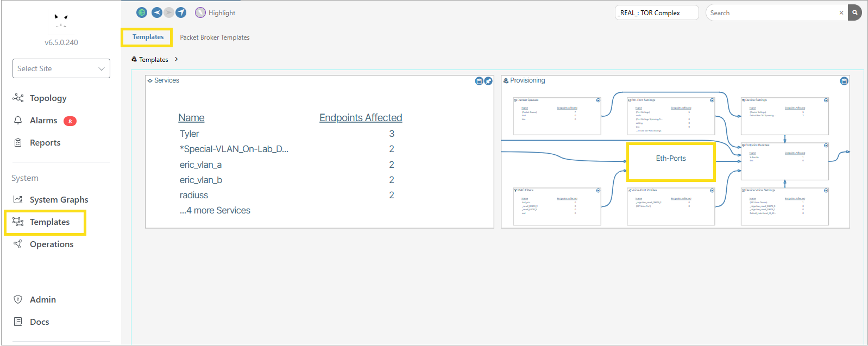Viewport: 868px width, 346px height.
Task: Click the pin icon in Services panel
Action: click(x=488, y=81)
